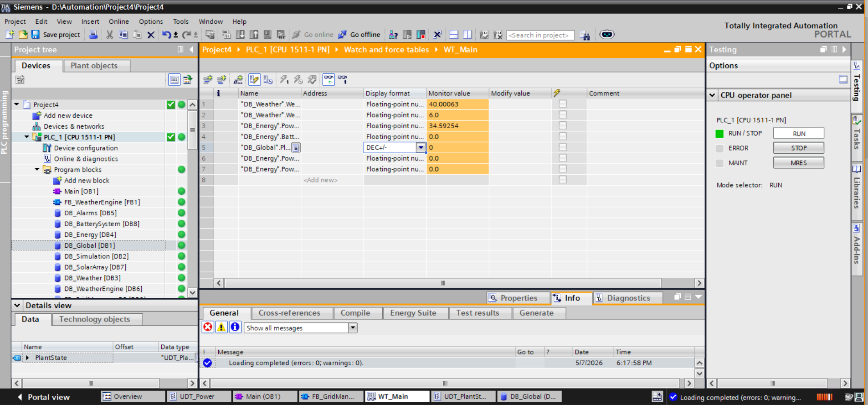Screen dimensions: 868x405
Task: Click watch table horizontal scrollbar
Action: 442,283
